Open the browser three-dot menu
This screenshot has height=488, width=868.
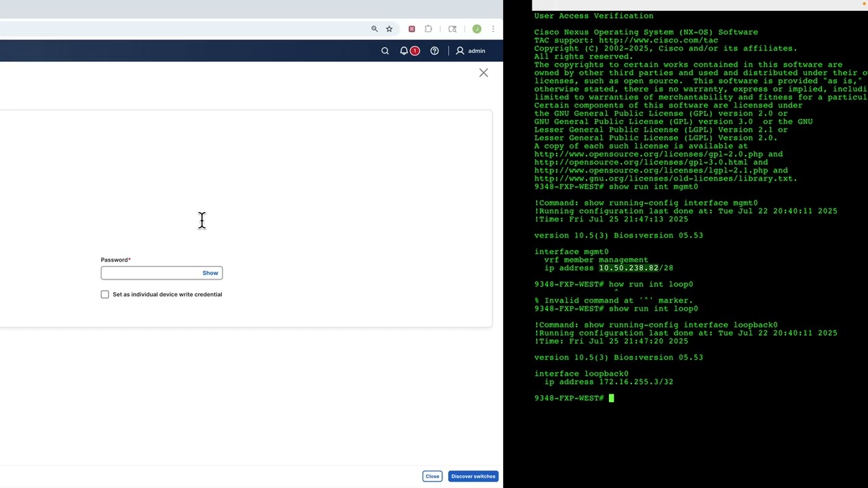point(493,29)
